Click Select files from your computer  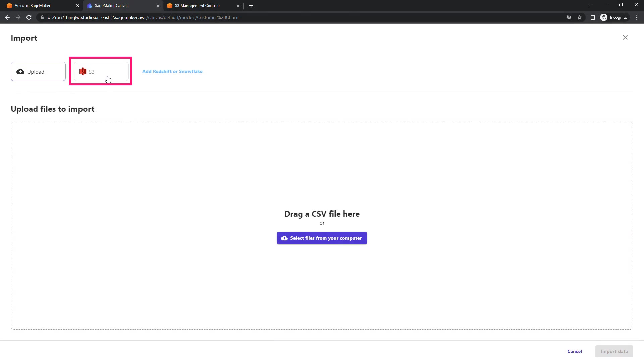(x=322, y=238)
